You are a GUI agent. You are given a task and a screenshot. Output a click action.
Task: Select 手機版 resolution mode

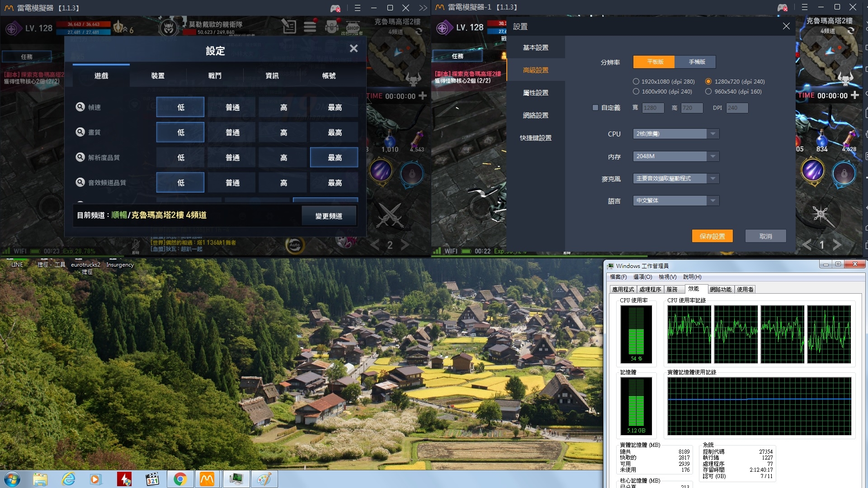pos(696,62)
